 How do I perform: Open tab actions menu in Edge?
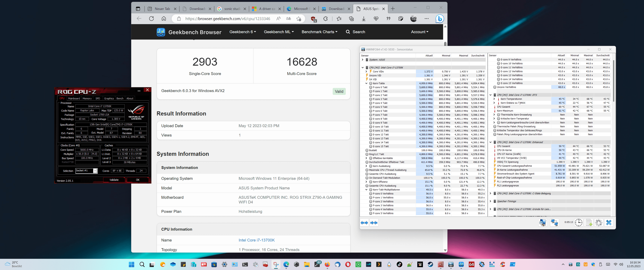click(138, 9)
